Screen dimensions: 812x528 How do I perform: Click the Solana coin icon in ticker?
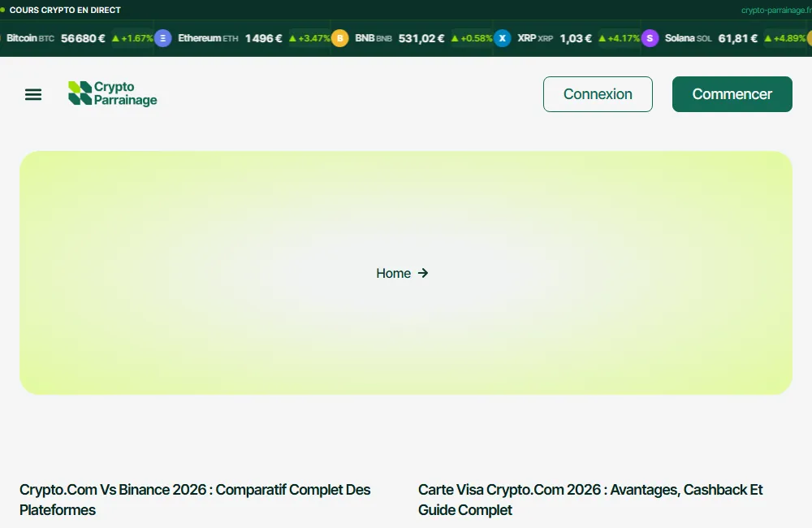(650, 38)
